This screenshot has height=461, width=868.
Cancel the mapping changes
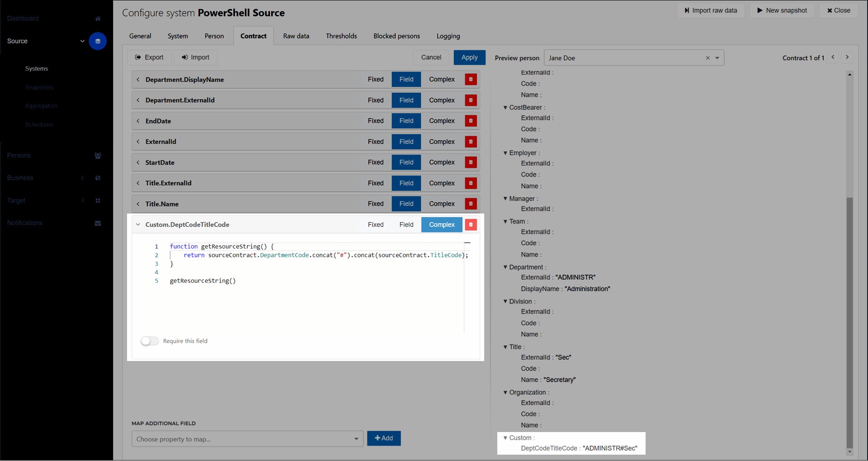[431, 57]
